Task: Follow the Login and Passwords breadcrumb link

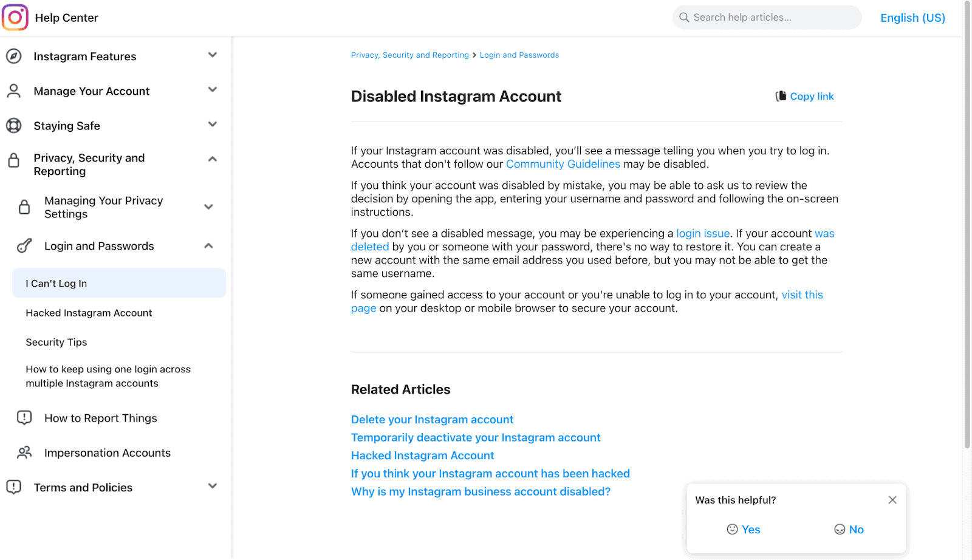Action: click(519, 55)
